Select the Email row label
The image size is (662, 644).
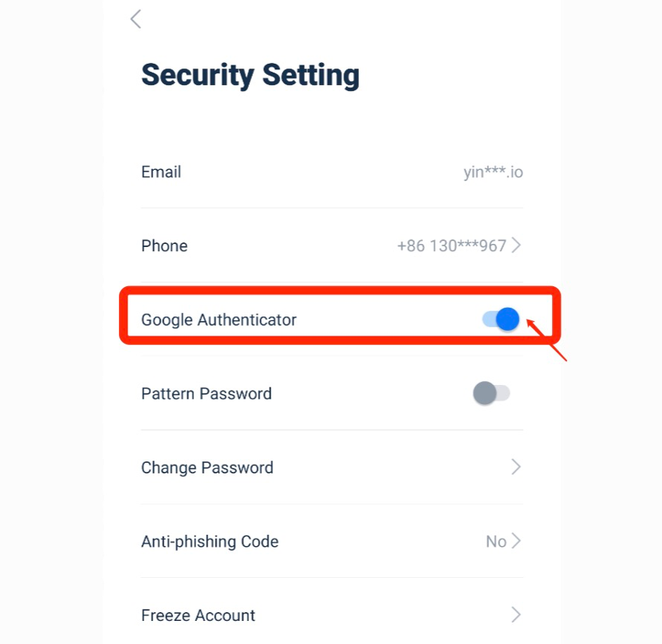161,172
